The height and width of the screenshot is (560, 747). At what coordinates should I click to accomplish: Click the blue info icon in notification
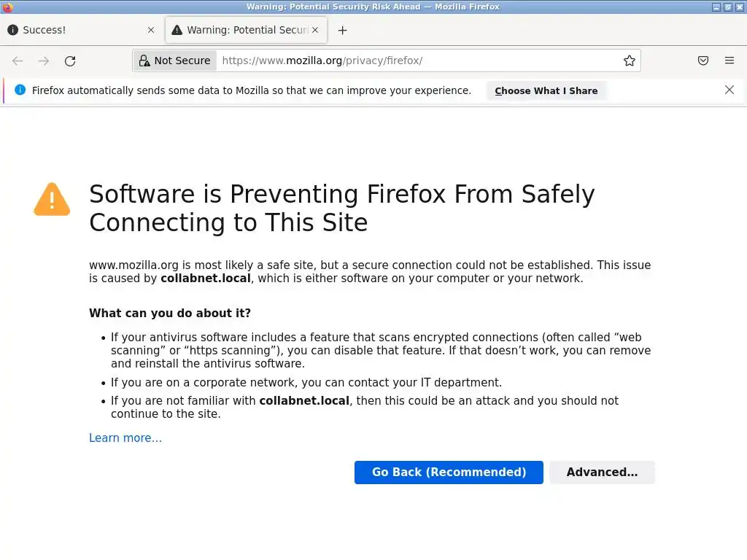coord(20,90)
